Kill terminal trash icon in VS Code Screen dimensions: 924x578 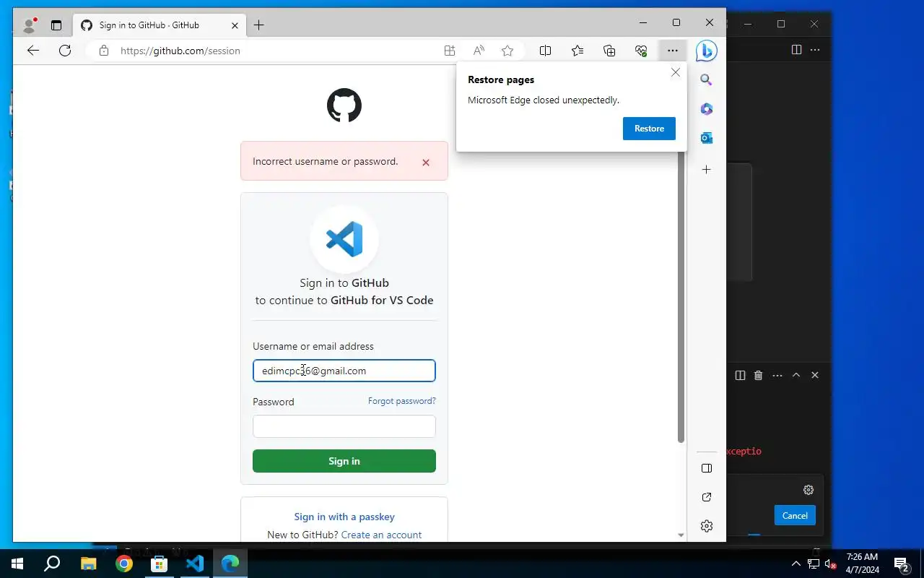click(758, 375)
